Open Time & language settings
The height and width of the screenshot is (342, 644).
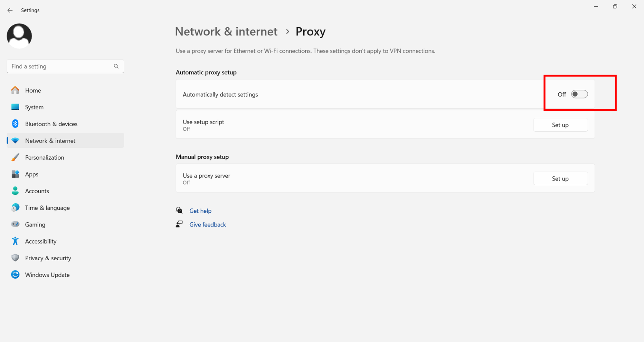click(47, 208)
